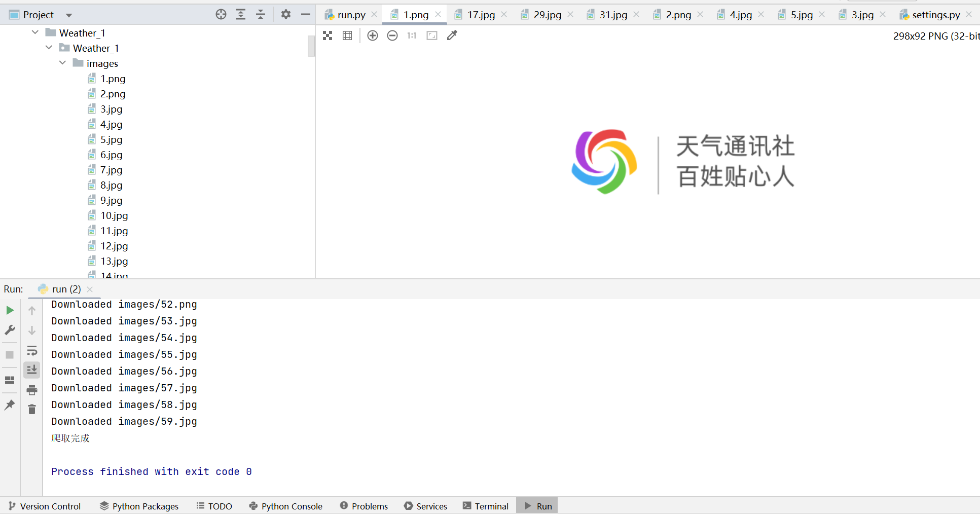Toggle grid display in image viewer

[347, 35]
